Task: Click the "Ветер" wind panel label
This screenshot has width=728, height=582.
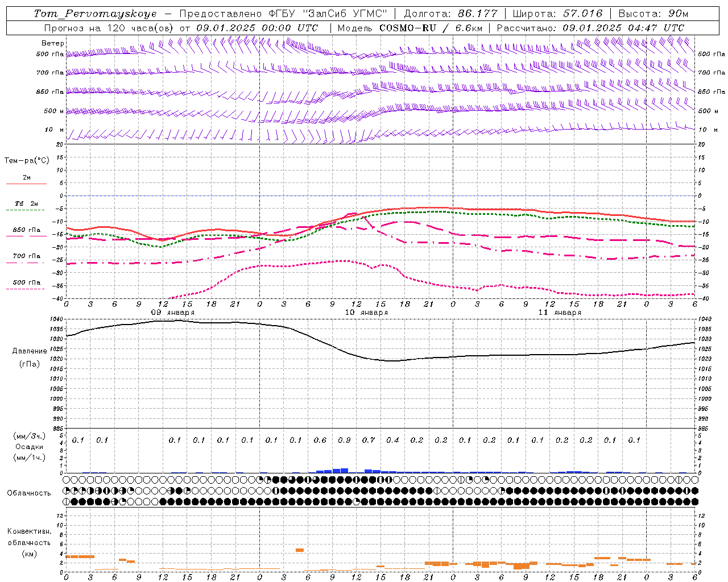Action: coord(53,43)
